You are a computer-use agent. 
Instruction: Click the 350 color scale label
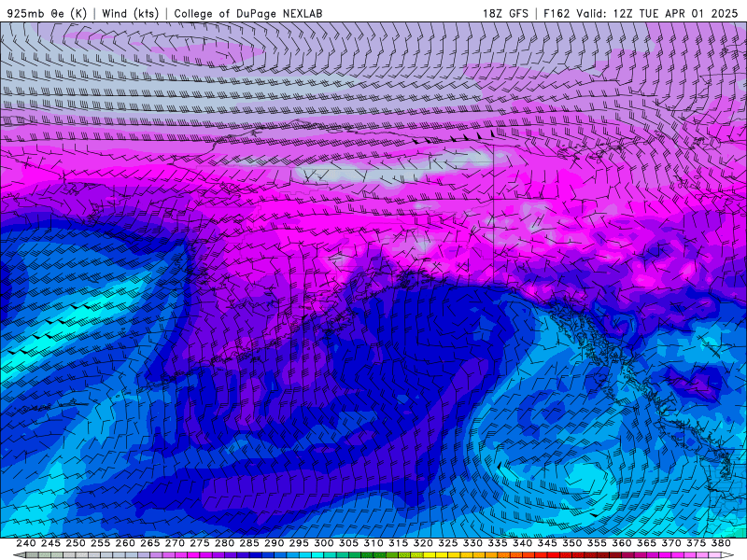pos(572,543)
